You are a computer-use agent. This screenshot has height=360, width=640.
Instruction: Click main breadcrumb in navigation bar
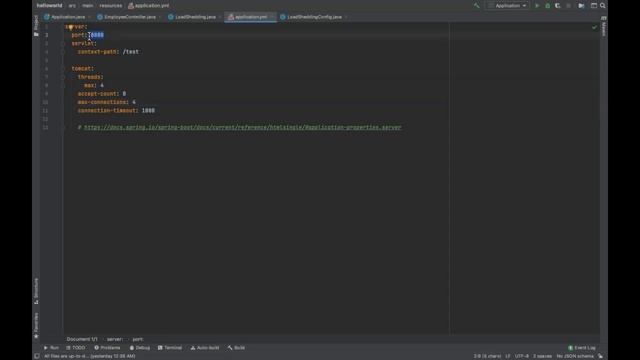[x=87, y=6]
